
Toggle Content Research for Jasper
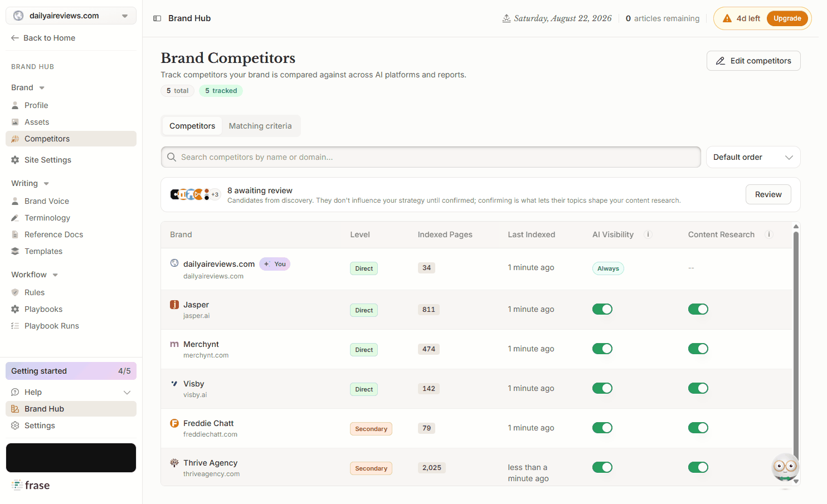pyautogui.click(x=698, y=309)
